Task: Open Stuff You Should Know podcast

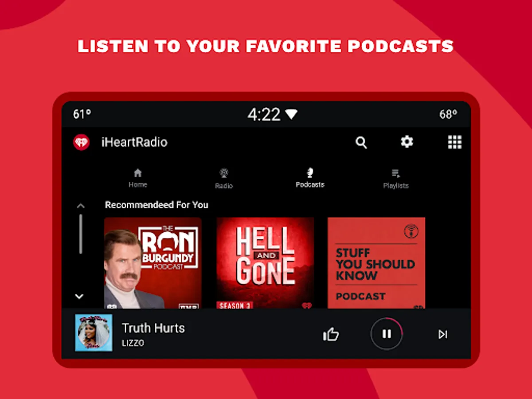Action: [x=376, y=262]
